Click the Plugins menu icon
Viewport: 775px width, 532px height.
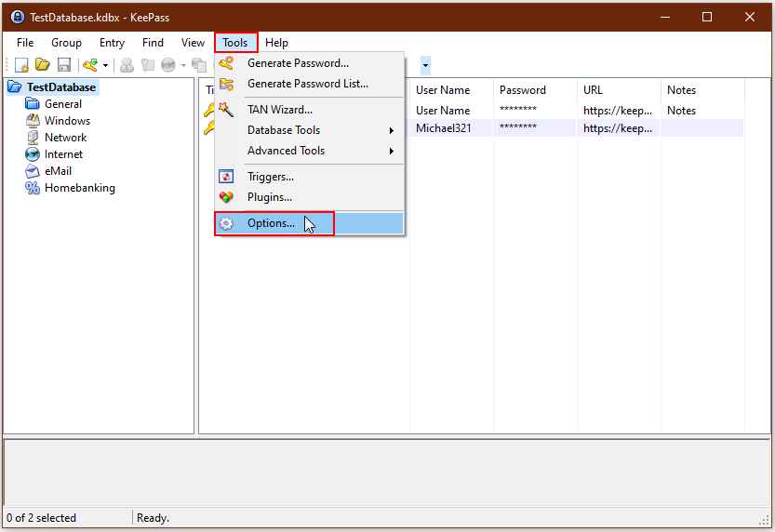tap(226, 197)
